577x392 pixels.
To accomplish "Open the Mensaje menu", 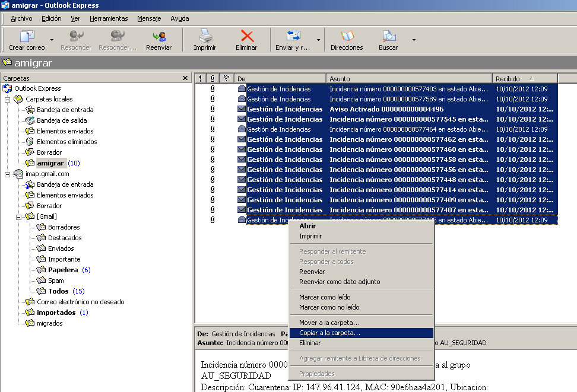I will (149, 18).
